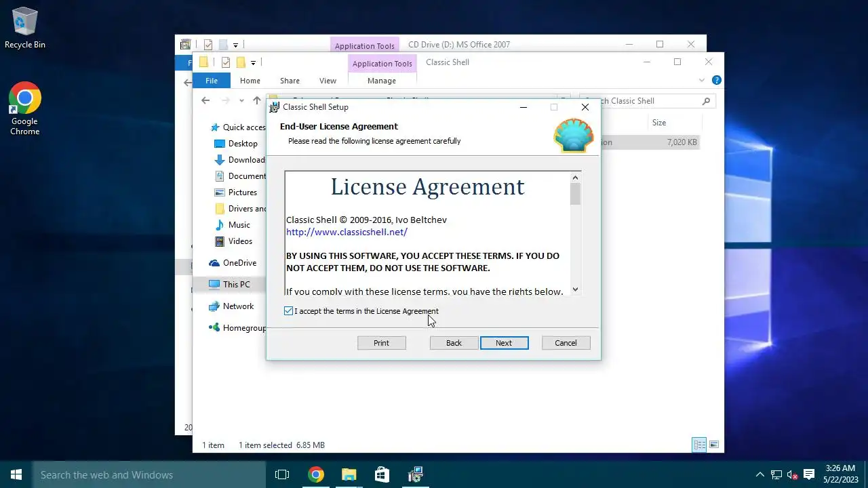Go back in Explorer navigation
Viewport: 868px width, 488px height.
point(205,101)
